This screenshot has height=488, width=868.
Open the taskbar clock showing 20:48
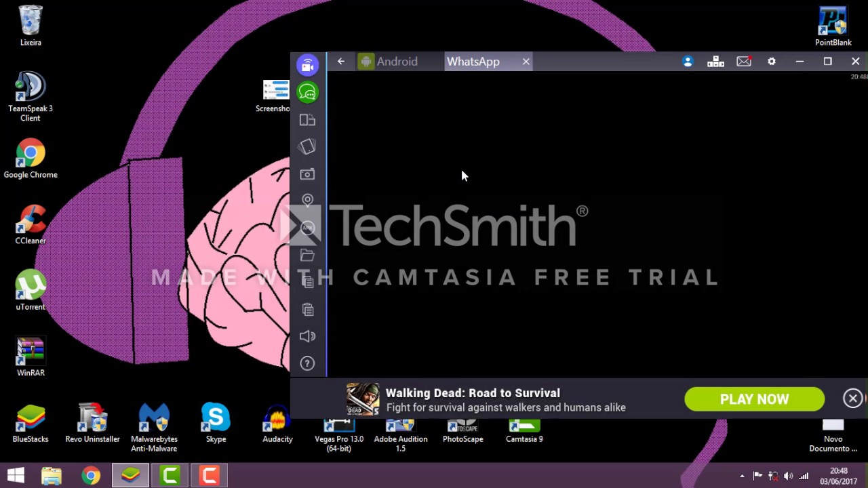pos(839,476)
